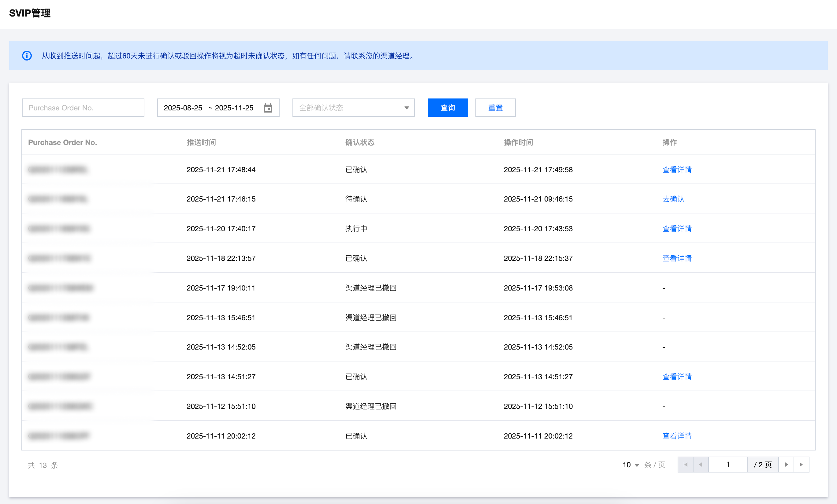Click the 查询 search button
Viewport: 837px width, 504px height.
click(x=447, y=108)
